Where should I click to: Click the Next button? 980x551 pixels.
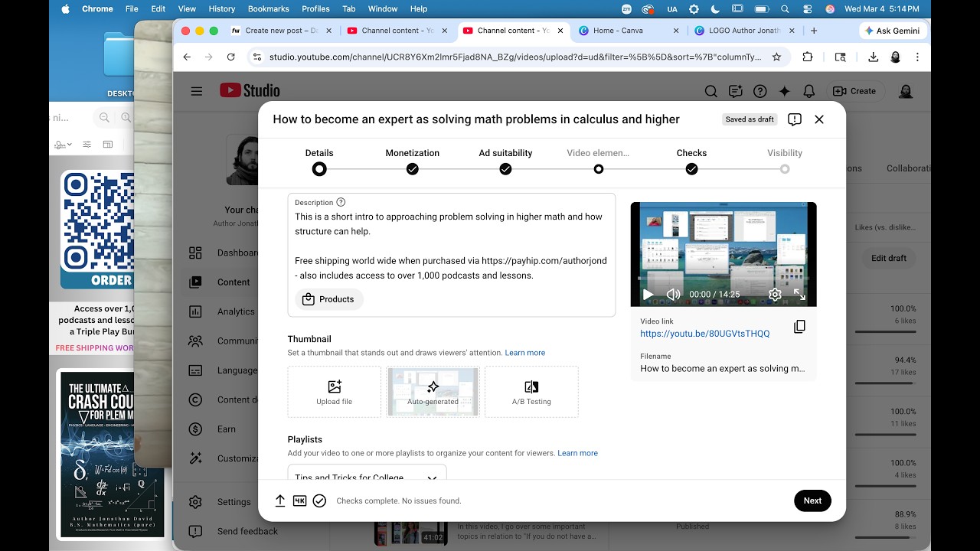[x=812, y=500]
